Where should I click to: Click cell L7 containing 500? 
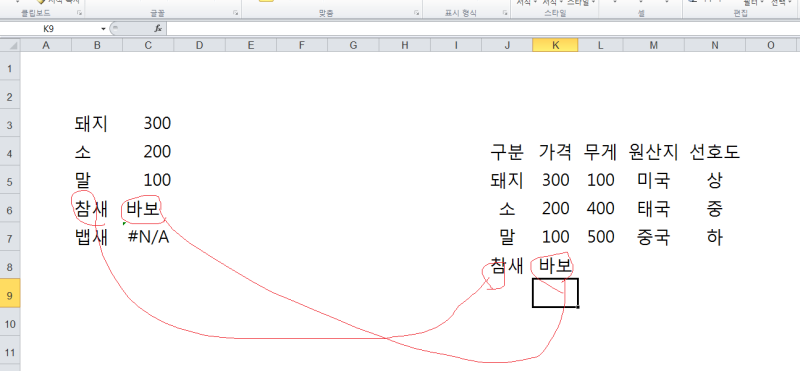(601, 237)
